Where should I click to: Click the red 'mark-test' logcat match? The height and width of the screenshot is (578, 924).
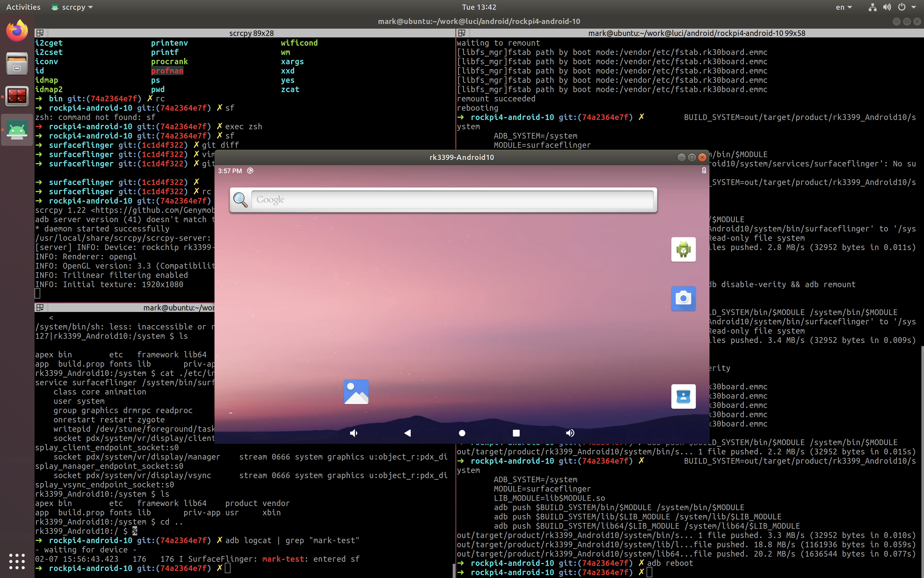pos(283,559)
